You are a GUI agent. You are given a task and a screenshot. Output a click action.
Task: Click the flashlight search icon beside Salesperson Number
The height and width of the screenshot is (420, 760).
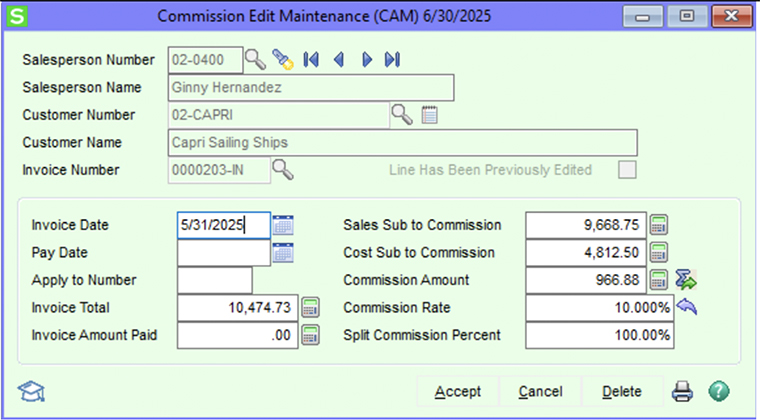tap(283, 60)
